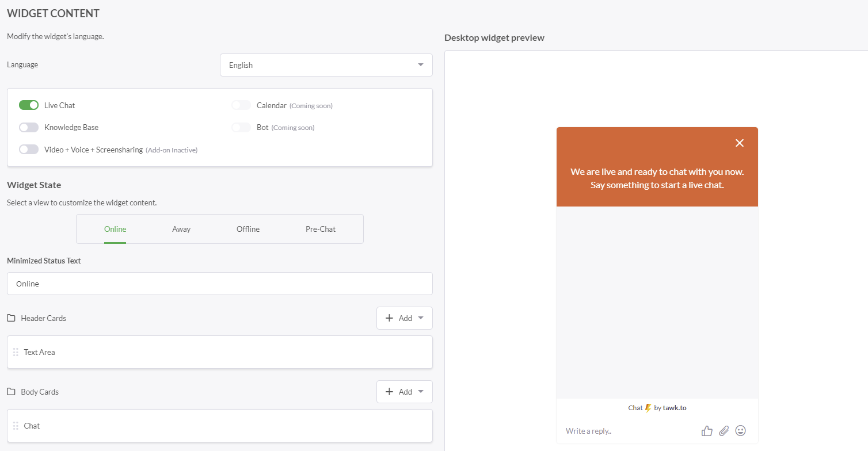Select the Pre-Chat tab

coord(320,229)
